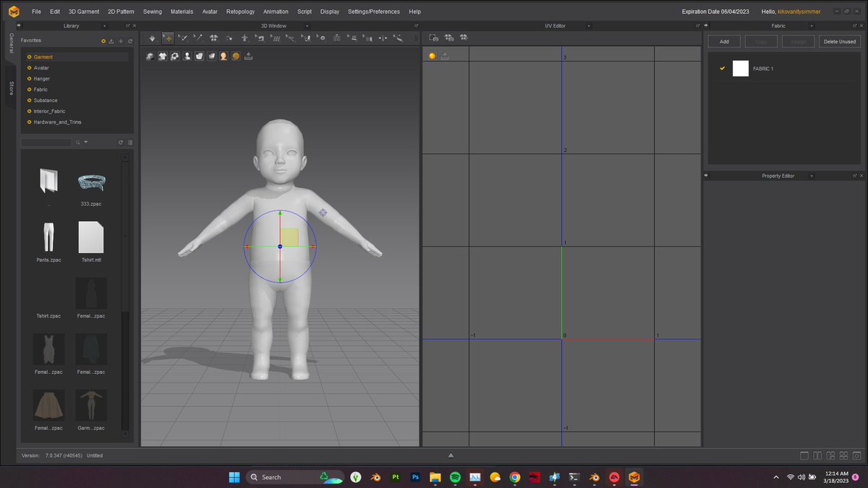The image size is (868, 488).
Task: Open Chrome from the taskbar
Action: (514, 477)
